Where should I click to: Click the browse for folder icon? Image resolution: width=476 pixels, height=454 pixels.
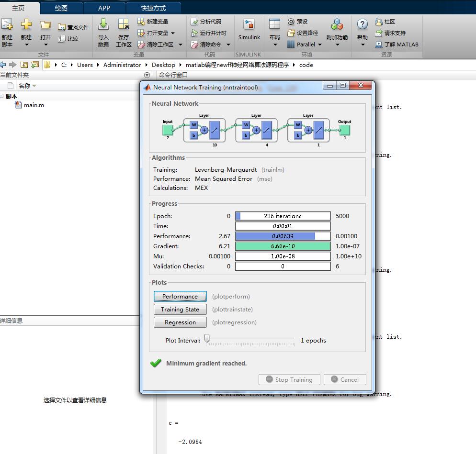[35, 65]
